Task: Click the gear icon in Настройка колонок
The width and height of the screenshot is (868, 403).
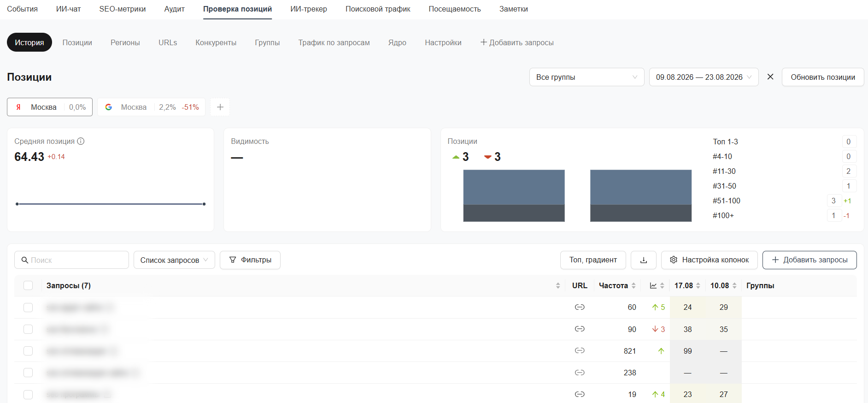Action: 674,260
